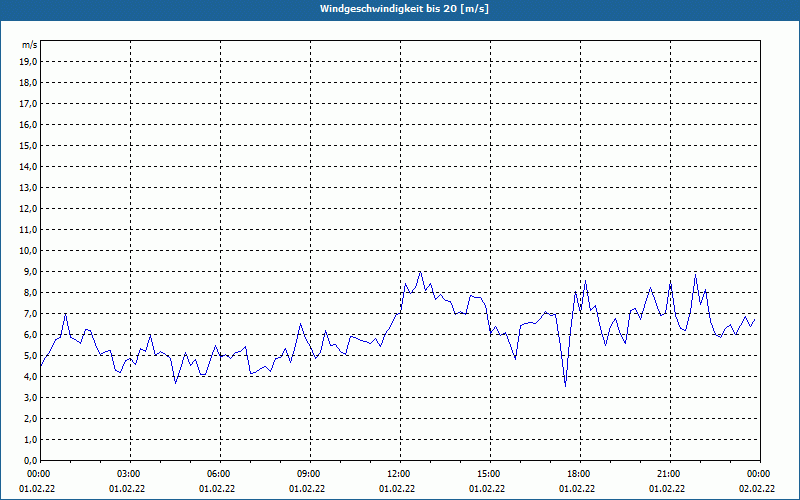Select the '11,0' y-axis label

tap(29, 230)
